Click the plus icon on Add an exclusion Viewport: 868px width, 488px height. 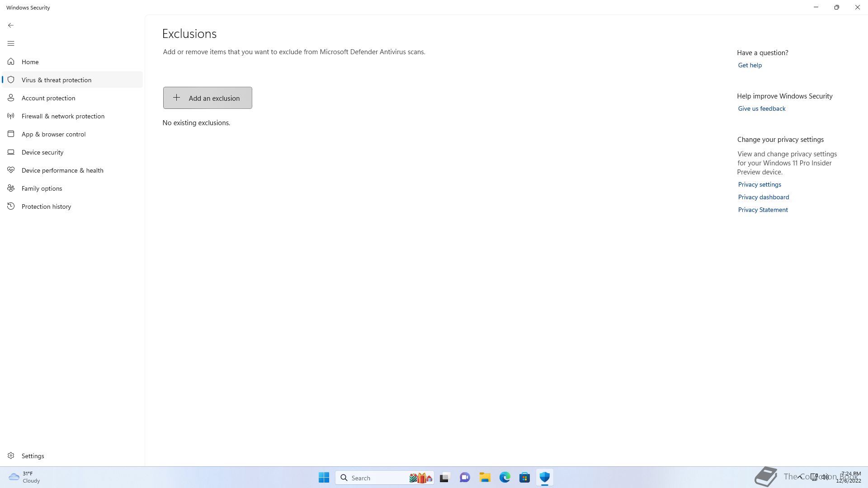pos(176,98)
